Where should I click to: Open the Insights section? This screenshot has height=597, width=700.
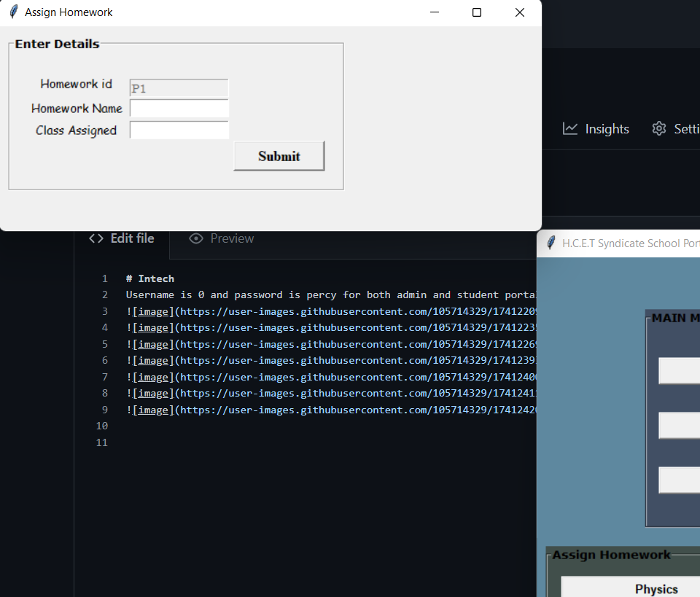tap(607, 128)
